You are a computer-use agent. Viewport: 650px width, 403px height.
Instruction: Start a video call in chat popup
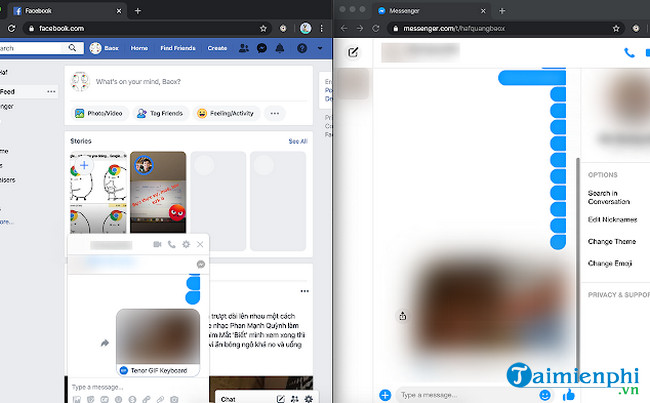[x=157, y=244]
